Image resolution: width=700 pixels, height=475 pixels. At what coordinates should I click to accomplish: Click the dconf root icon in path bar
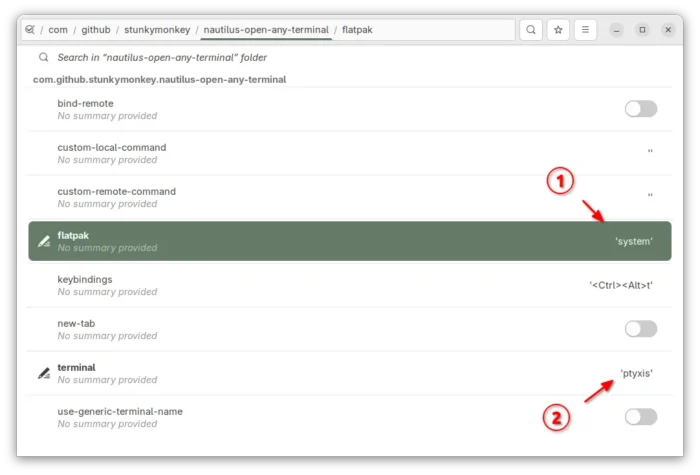point(29,30)
